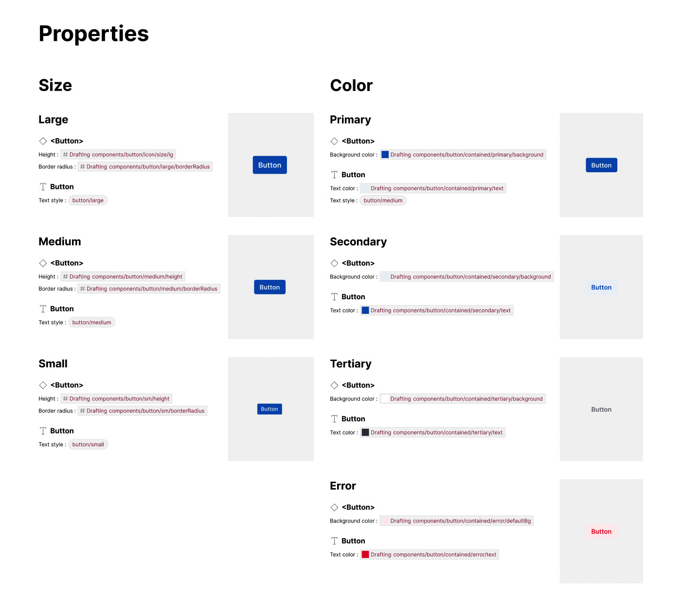The image size is (681, 616).
Task: Click the diamond component icon under Large
Action: click(x=43, y=141)
